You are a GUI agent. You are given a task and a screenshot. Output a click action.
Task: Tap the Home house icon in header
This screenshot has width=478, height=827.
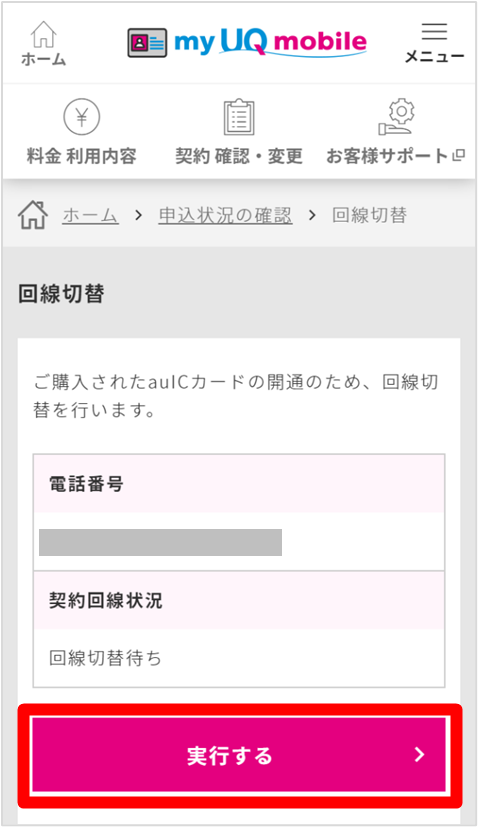pos(43,34)
